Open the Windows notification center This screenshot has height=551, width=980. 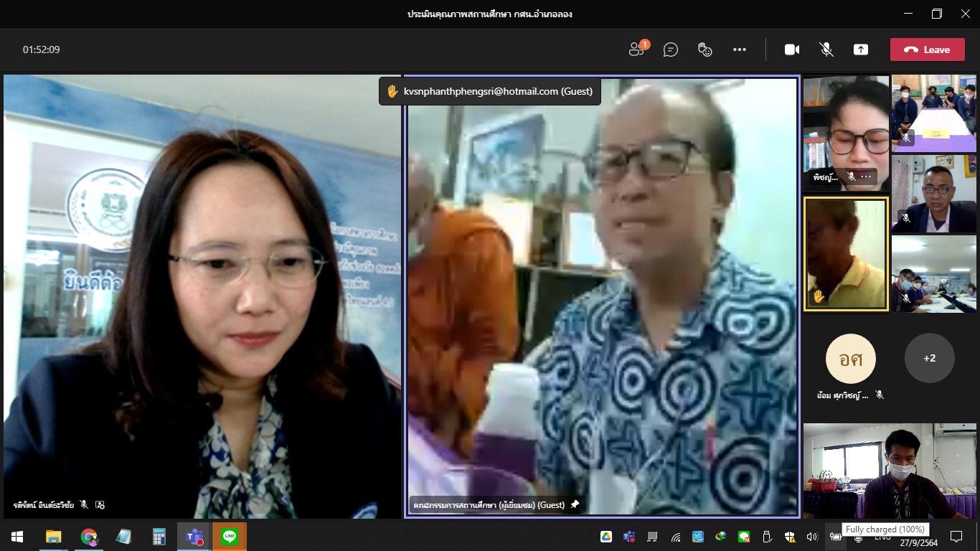956,537
